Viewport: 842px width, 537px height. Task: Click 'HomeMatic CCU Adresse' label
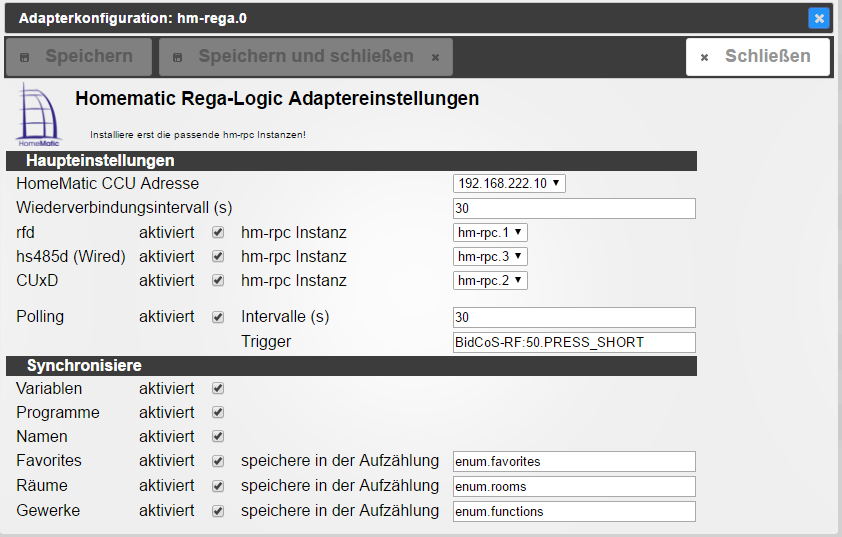107,184
